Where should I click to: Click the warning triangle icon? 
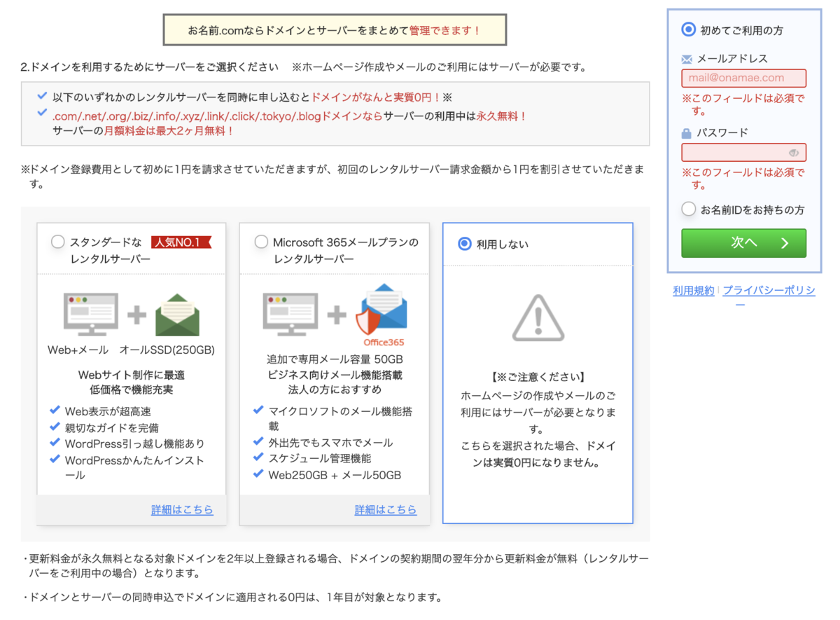(538, 317)
